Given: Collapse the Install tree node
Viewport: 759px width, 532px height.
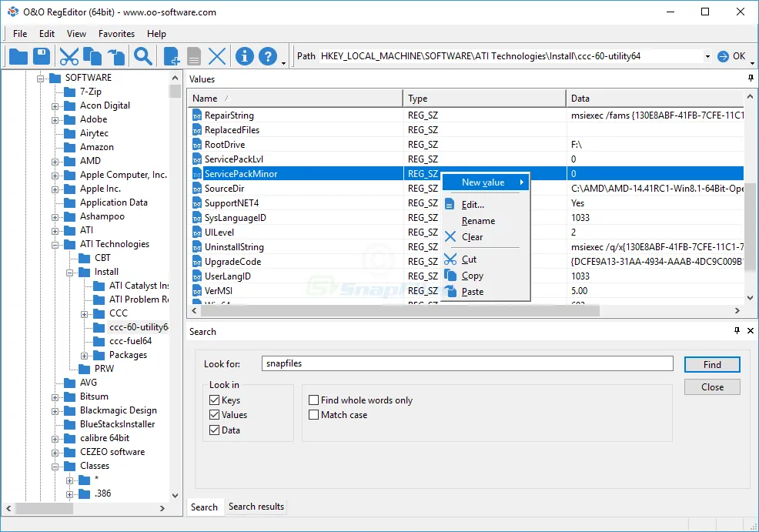Looking at the screenshot, I should [x=70, y=273].
